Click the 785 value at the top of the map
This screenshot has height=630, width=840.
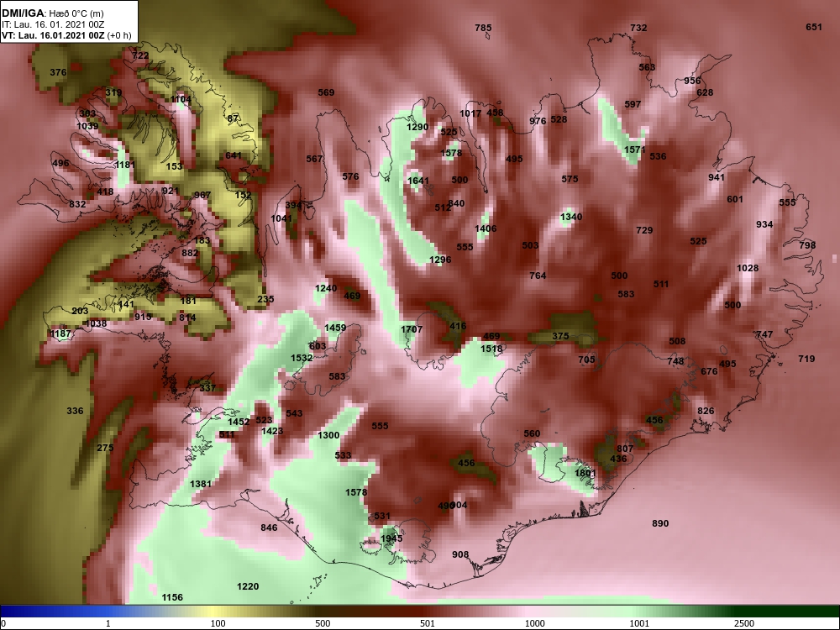coord(483,28)
